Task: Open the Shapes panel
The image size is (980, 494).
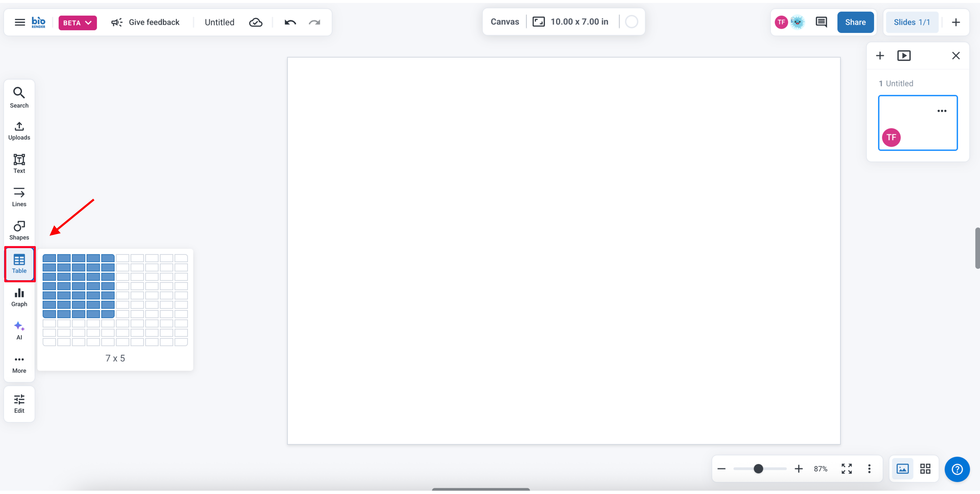Action: tap(19, 230)
